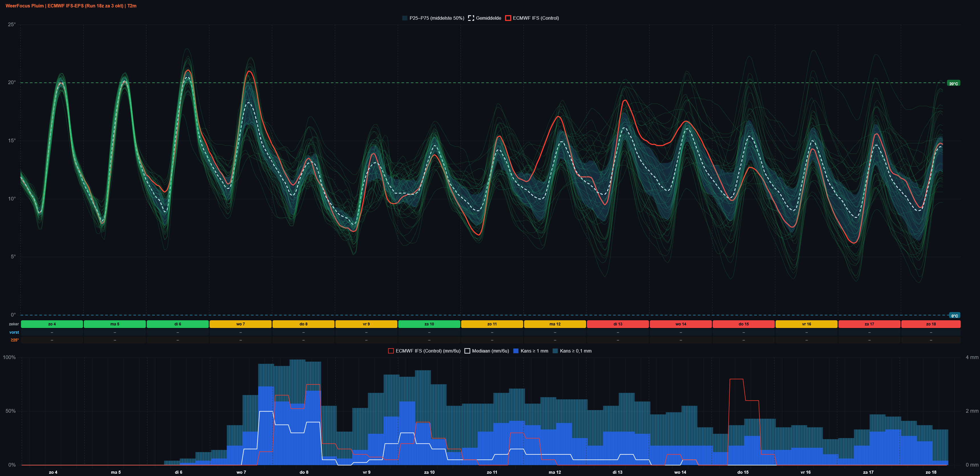This screenshot has width=980, height=476.
Task: Click the 'zeker' row label
Action: click(x=14, y=324)
